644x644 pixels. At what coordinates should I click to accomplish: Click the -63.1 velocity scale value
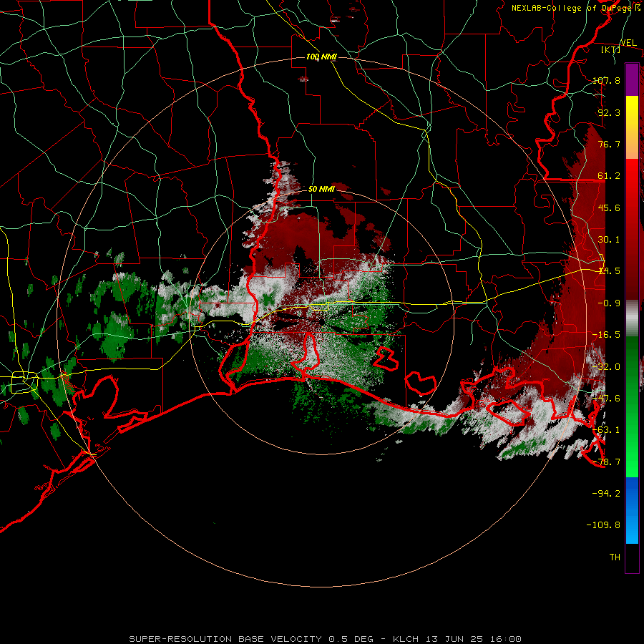pos(606,430)
